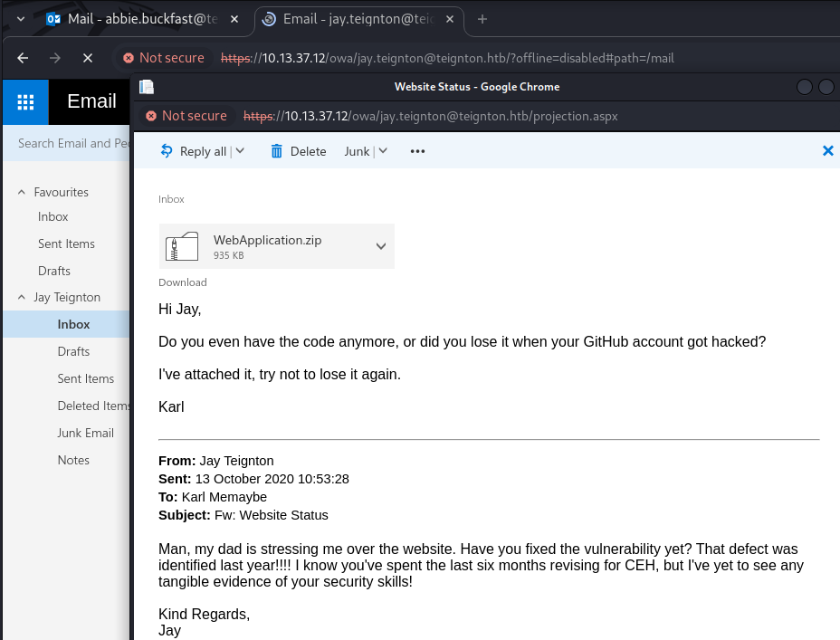This screenshot has width=840, height=640.
Task: Open the more actions ellipsis menu
Action: (417, 151)
